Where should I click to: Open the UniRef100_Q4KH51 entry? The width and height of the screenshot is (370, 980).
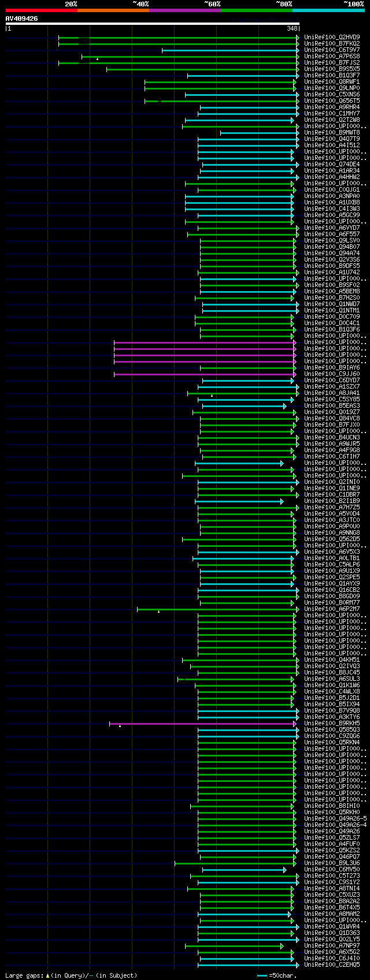[x=332, y=660]
